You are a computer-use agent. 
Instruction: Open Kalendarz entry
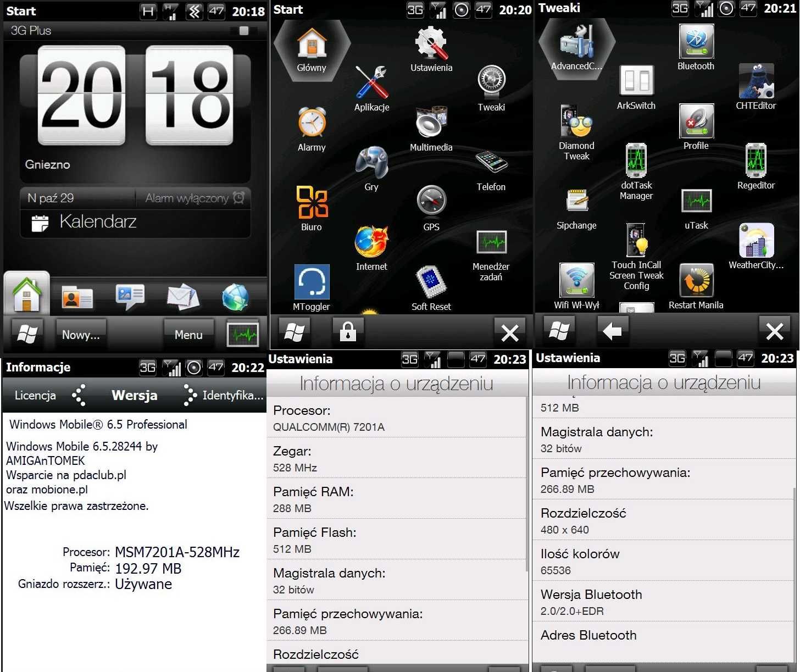pos(135,223)
